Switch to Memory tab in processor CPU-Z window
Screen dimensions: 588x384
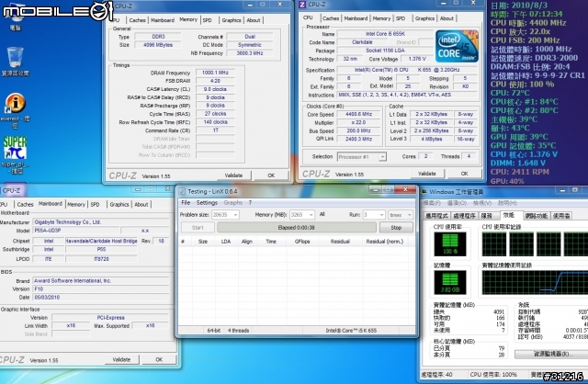pyautogui.click(x=381, y=18)
